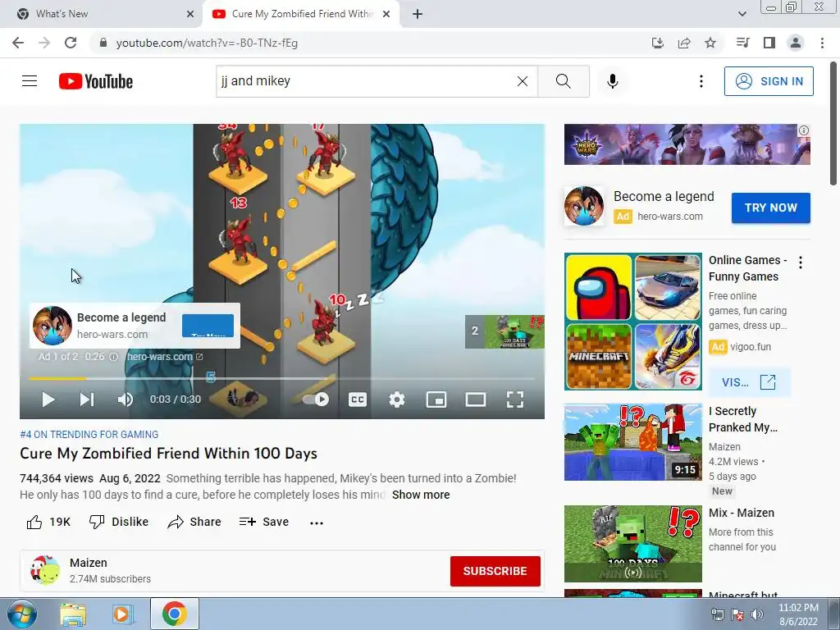Switch to What's New tab
This screenshot has width=840, height=630.
click(102, 14)
